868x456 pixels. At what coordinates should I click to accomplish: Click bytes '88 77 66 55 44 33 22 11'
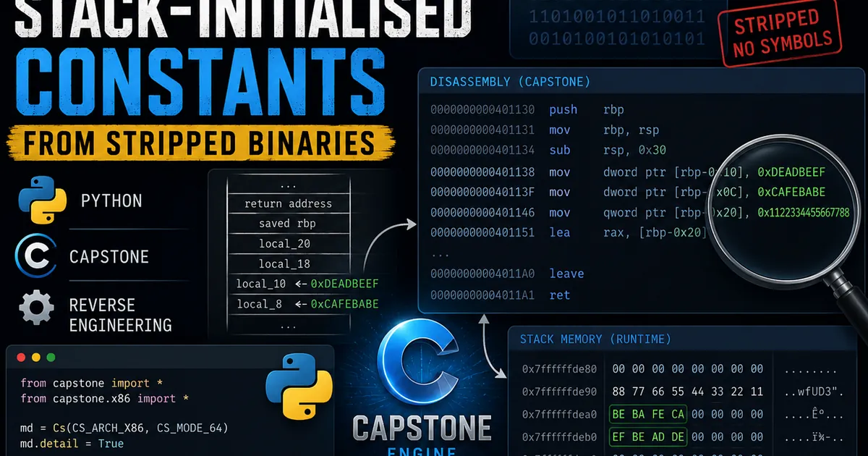coord(687,392)
